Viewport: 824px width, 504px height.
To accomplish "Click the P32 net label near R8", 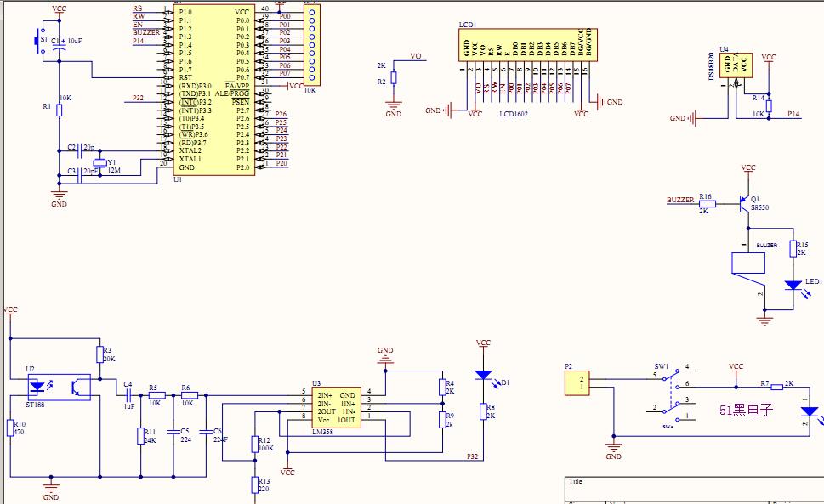I will (x=473, y=456).
